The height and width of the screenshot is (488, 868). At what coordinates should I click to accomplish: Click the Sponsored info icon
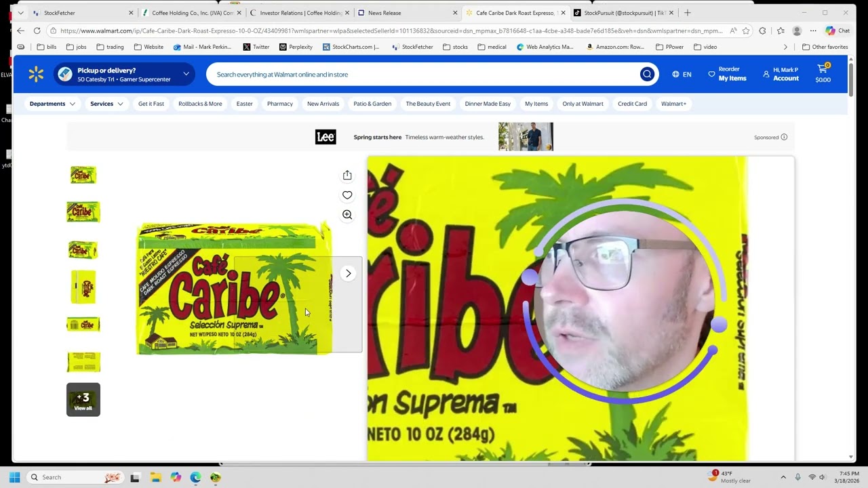click(x=784, y=137)
